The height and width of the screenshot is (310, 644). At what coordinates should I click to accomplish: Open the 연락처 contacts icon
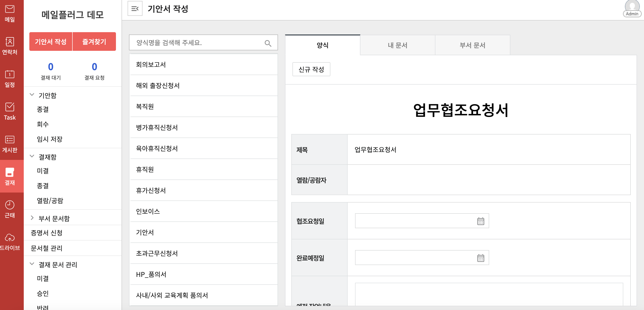click(x=10, y=46)
